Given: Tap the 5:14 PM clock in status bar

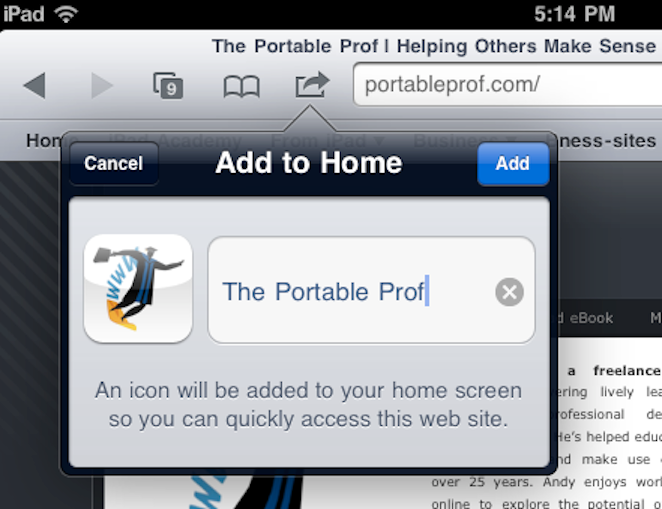Looking at the screenshot, I should point(574,14).
